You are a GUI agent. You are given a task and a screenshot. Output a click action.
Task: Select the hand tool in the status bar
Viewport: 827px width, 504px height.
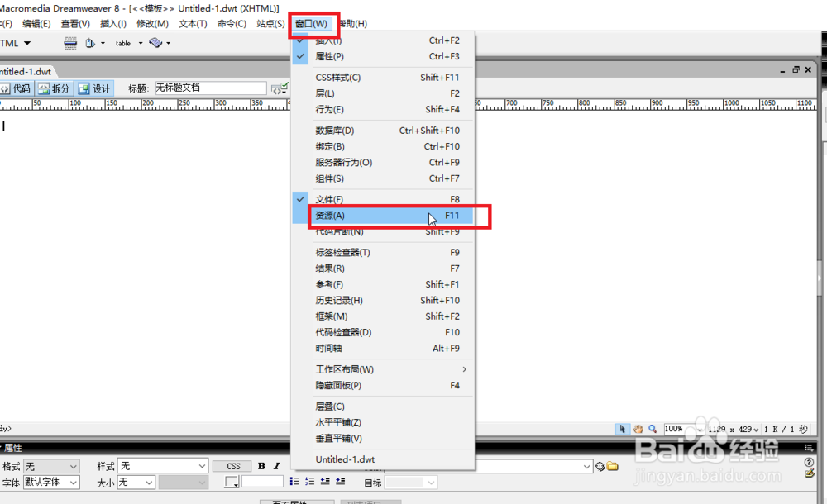coord(638,429)
